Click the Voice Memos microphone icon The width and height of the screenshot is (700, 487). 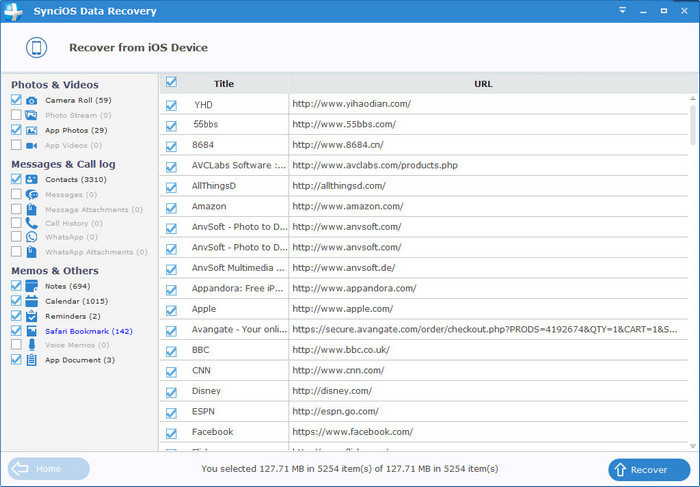pos(31,345)
